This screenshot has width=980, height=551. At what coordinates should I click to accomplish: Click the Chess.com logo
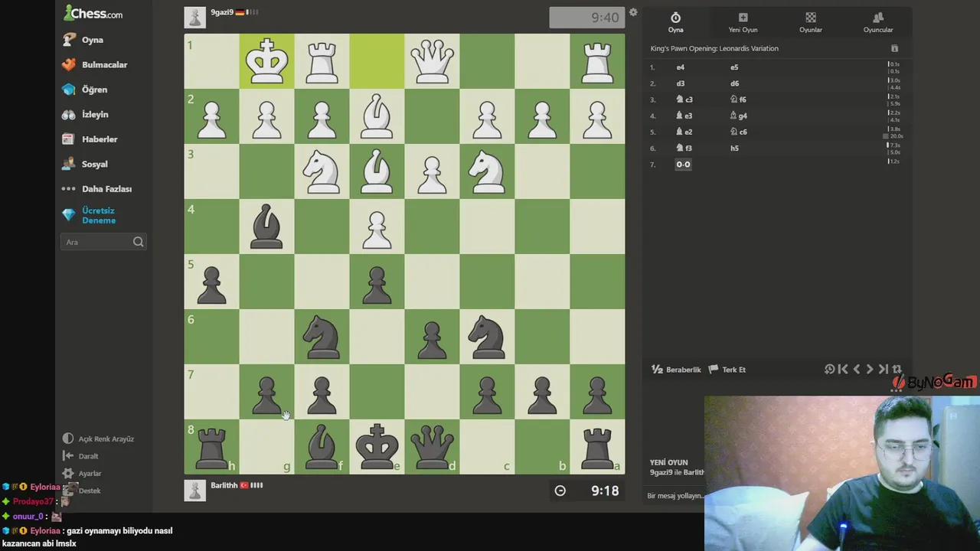tap(93, 13)
